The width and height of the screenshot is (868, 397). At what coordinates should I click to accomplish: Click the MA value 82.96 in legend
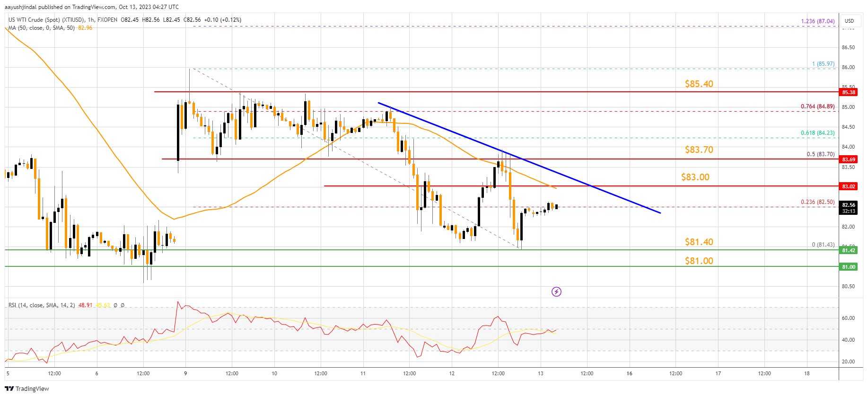[x=85, y=28]
